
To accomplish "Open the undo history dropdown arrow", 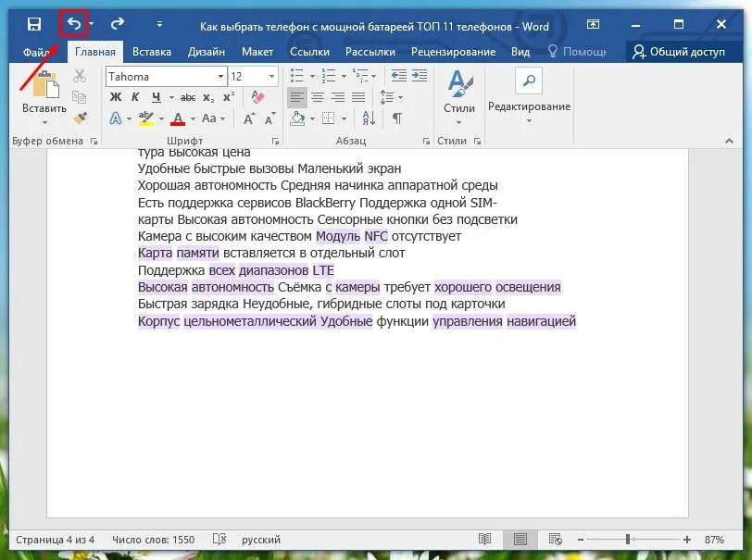I will [91, 24].
